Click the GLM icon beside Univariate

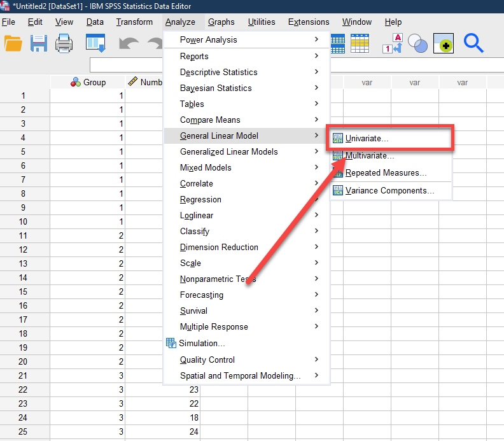coord(337,138)
